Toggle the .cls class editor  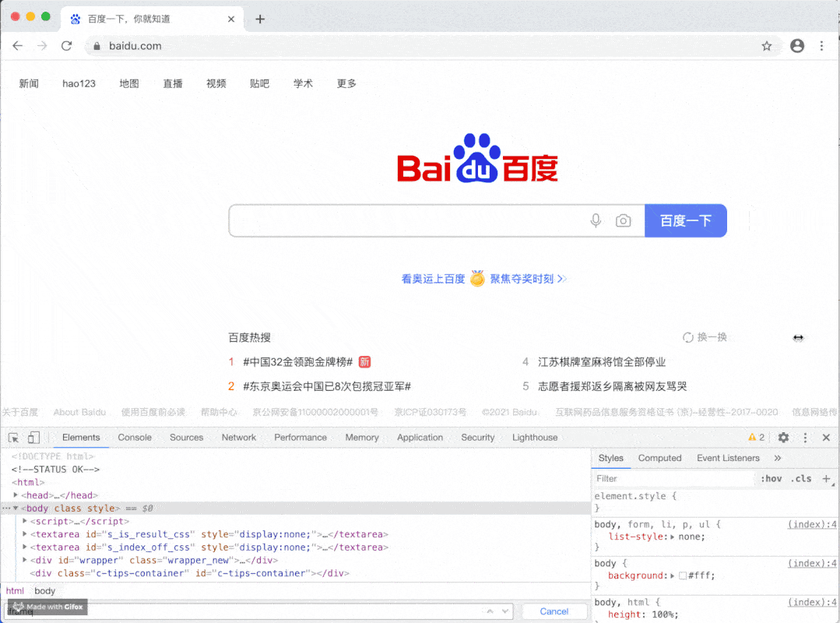(801, 479)
